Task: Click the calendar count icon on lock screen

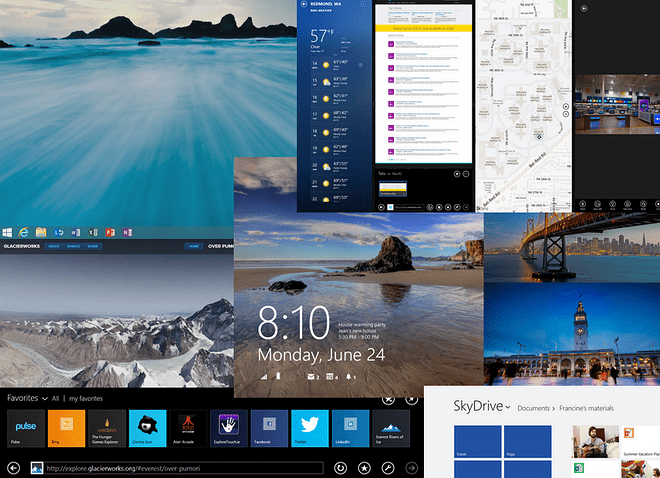Action: click(332, 377)
